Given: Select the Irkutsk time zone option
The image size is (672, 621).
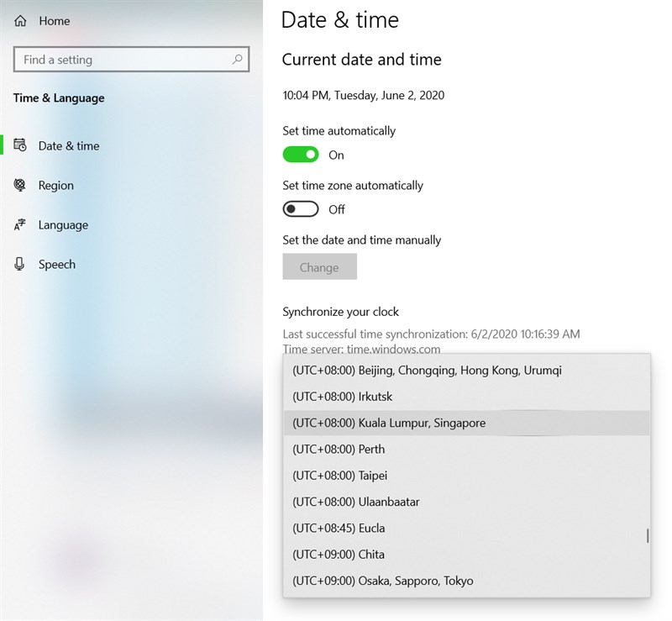Looking at the screenshot, I should 466,397.
